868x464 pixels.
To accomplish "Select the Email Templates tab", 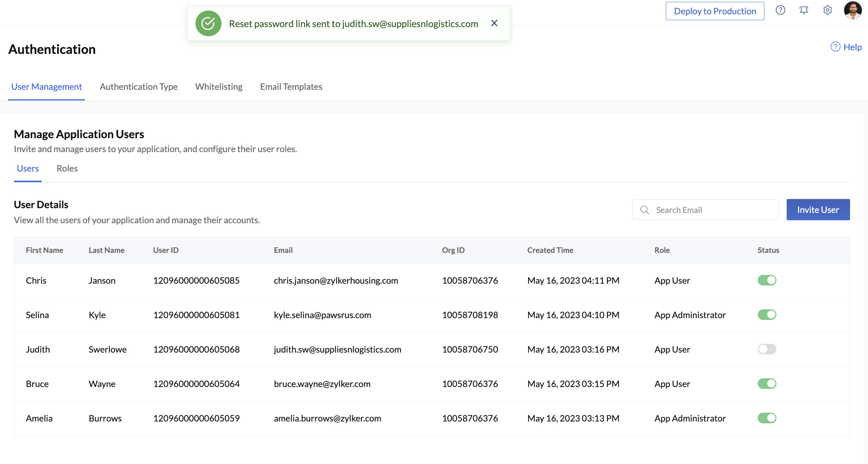I will 291,87.
